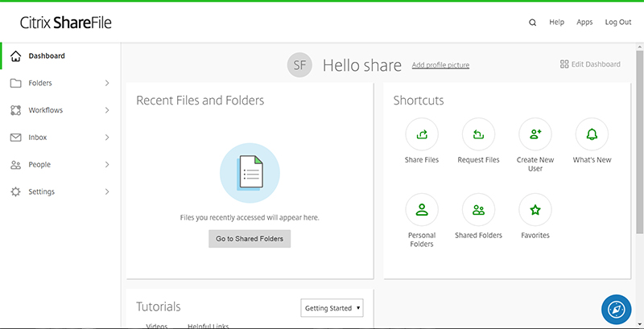
Task: Click the Favorites star icon
Action: pos(535,210)
